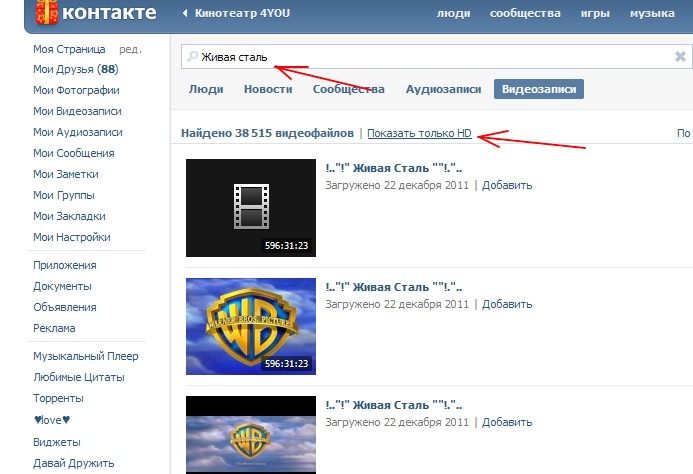The image size is (693, 474).
Task: Open Музыкальный Плеер
Action: pyautogui.click(x=86, y=356)
